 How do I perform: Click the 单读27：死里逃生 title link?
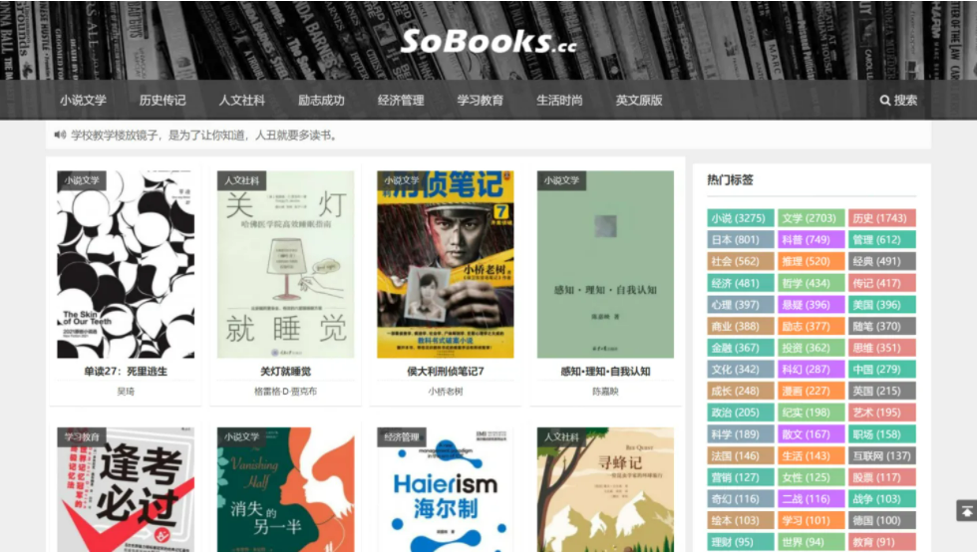coord(126,371)
